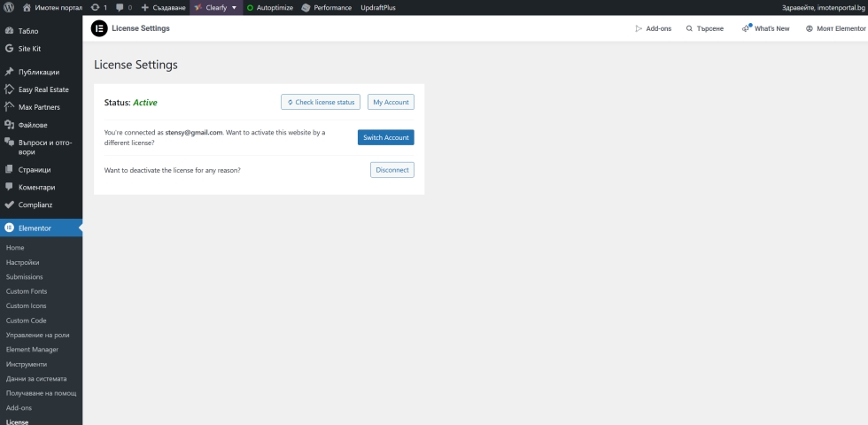Screen dimensions: 868x425
Task: Open Complianz in the sidebar
Action: tap(36, 205)
